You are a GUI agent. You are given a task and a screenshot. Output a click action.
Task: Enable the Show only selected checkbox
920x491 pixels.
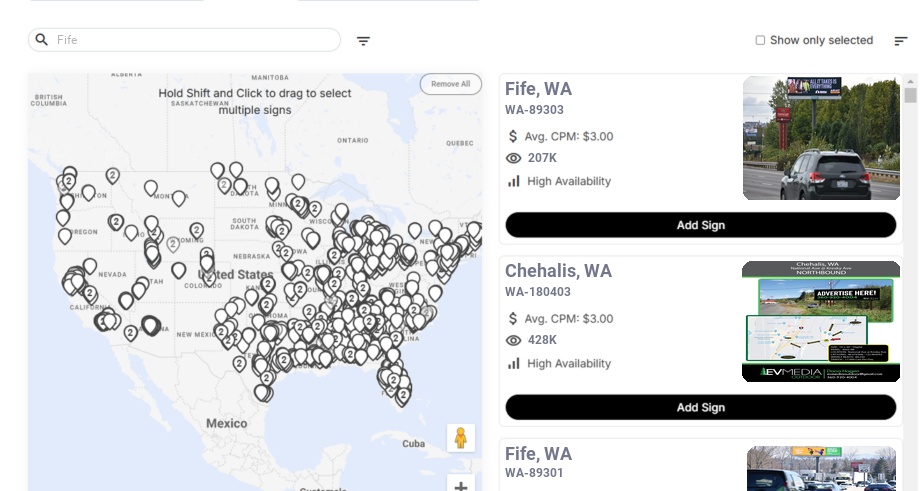click(x=760, y=41)
